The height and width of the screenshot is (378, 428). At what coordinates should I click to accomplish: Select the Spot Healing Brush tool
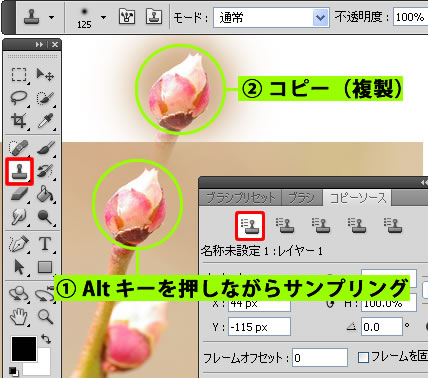click(x=19, y=148)
